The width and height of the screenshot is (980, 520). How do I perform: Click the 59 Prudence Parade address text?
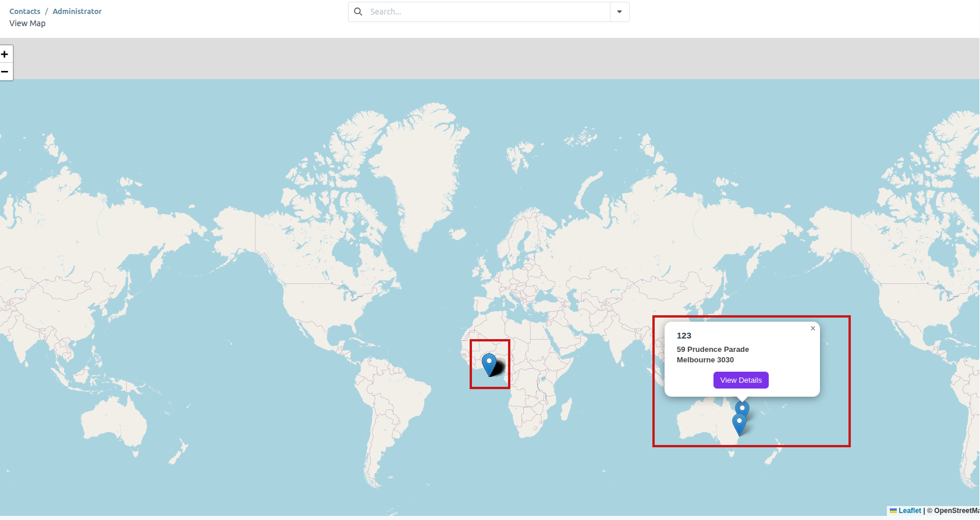click(x=712, y=350)
